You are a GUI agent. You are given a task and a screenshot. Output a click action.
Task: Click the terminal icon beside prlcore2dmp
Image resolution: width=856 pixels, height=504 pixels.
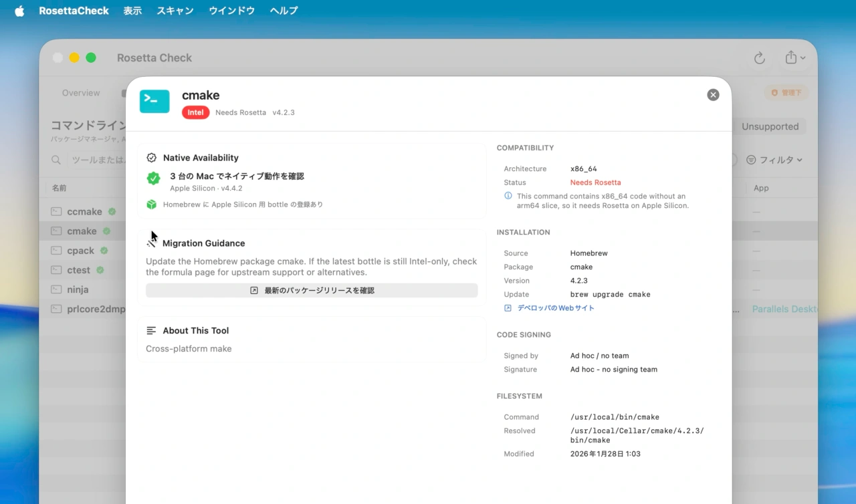57,309
